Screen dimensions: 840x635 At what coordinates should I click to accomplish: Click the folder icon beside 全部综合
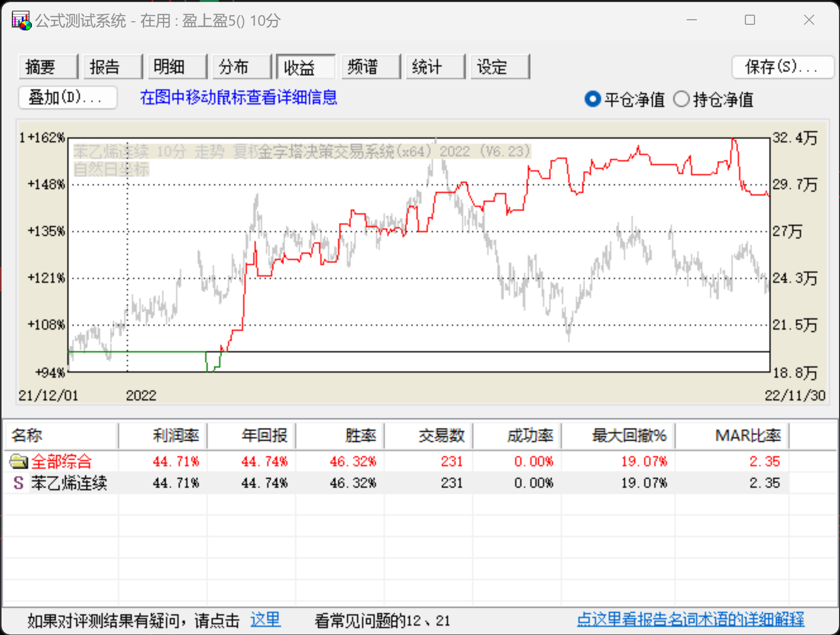tap(19, 461)
